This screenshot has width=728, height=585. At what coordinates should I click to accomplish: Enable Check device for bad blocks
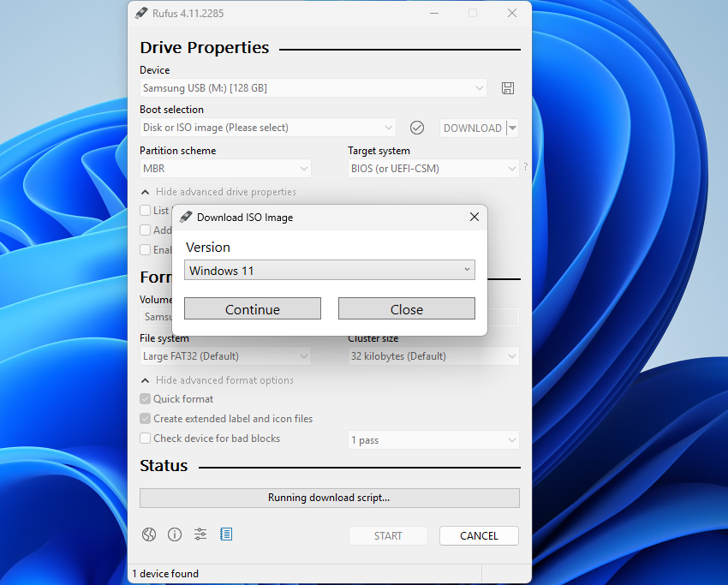pyautogui.click(x=145, y=439)
